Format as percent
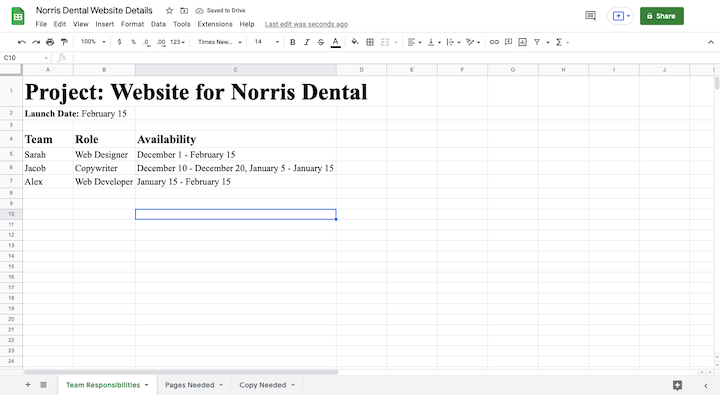Image resolution: width=720 pixels, height=395 pixels. pos(133,42)
